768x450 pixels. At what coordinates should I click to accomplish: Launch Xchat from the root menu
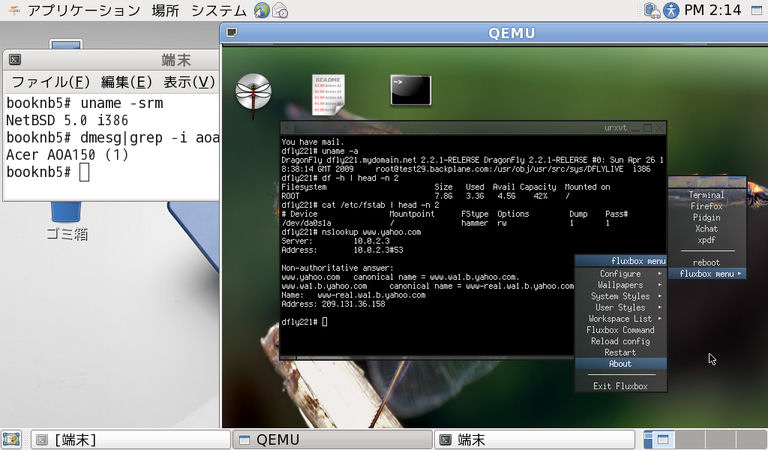[x=707, y=229]
